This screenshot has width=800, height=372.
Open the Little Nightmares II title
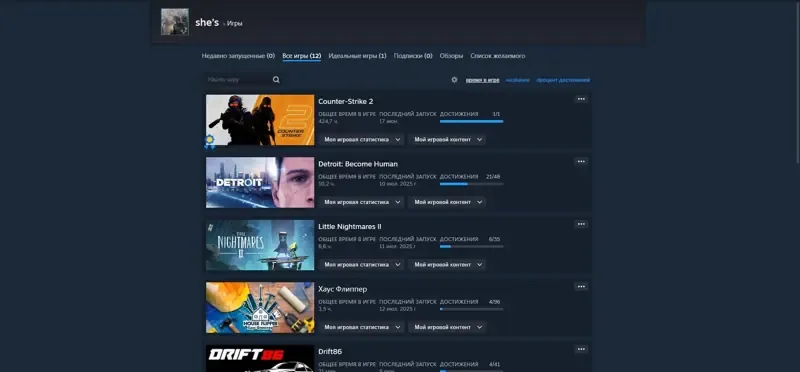(349, 227)
